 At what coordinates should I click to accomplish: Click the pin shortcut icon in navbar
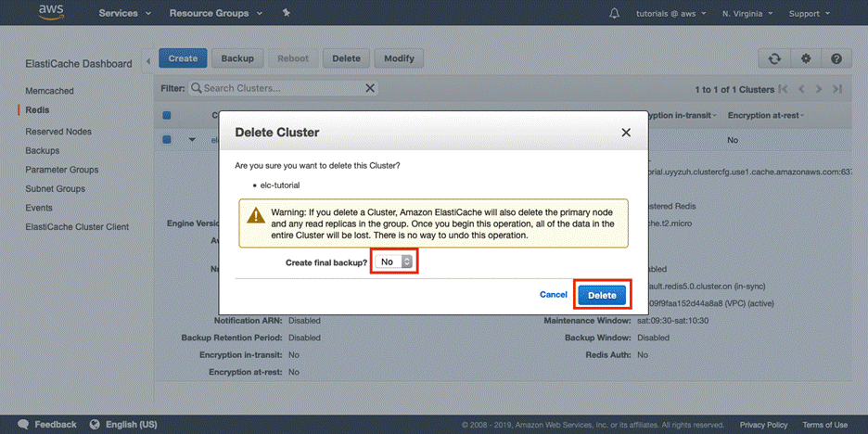click(x=286, y=14)
